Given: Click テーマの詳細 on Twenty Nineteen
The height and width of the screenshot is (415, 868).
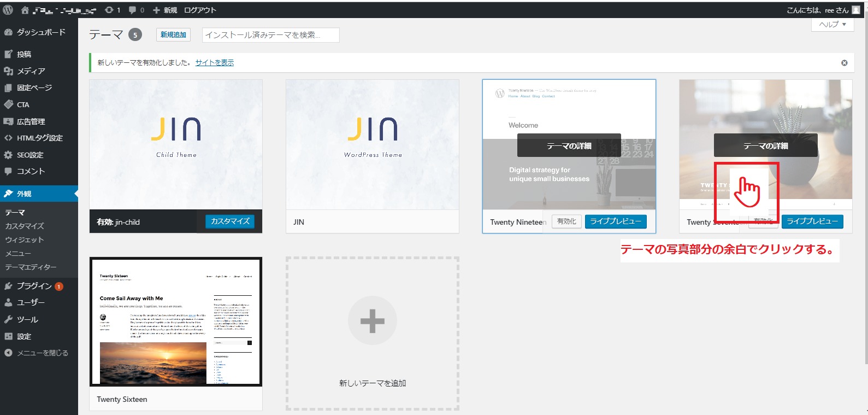Looking at the screenshot, I should pyautogui.click(x=569, y=145).
